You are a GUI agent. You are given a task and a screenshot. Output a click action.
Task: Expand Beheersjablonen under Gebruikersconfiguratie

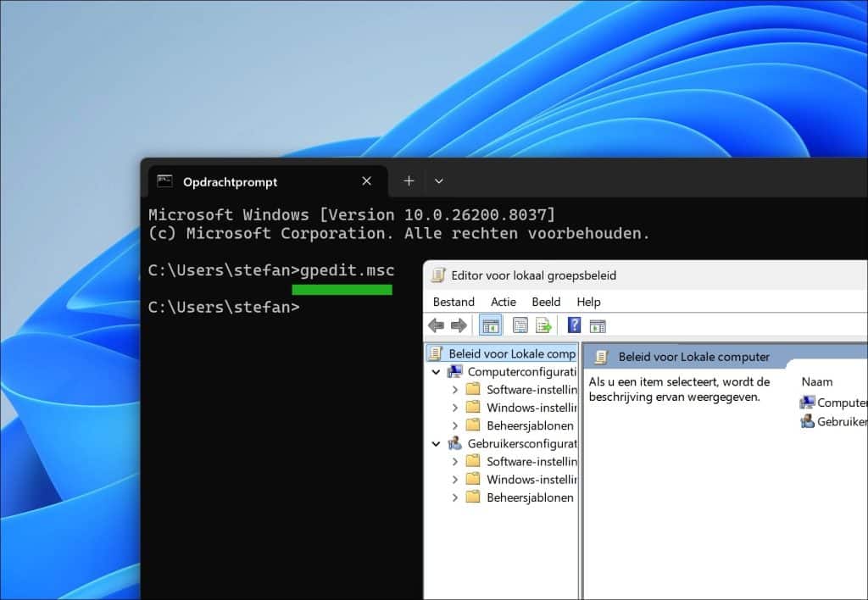[456, 497]
